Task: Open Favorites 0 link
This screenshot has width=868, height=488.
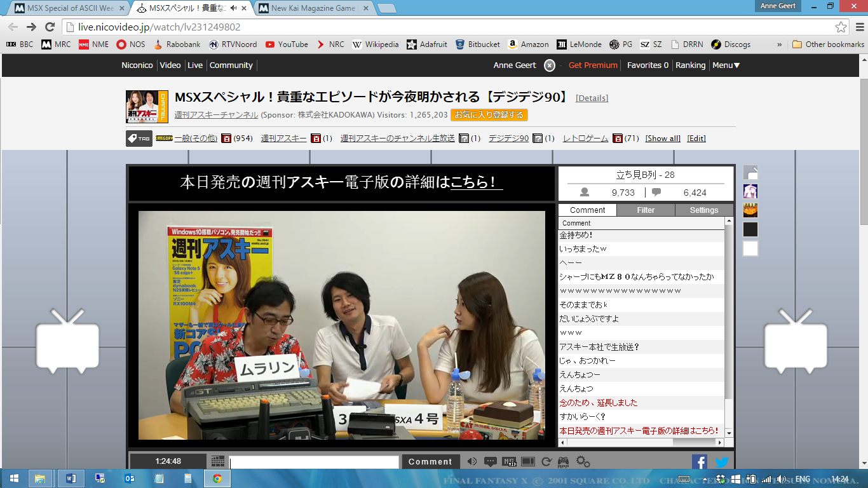Action: coord(648,65)
